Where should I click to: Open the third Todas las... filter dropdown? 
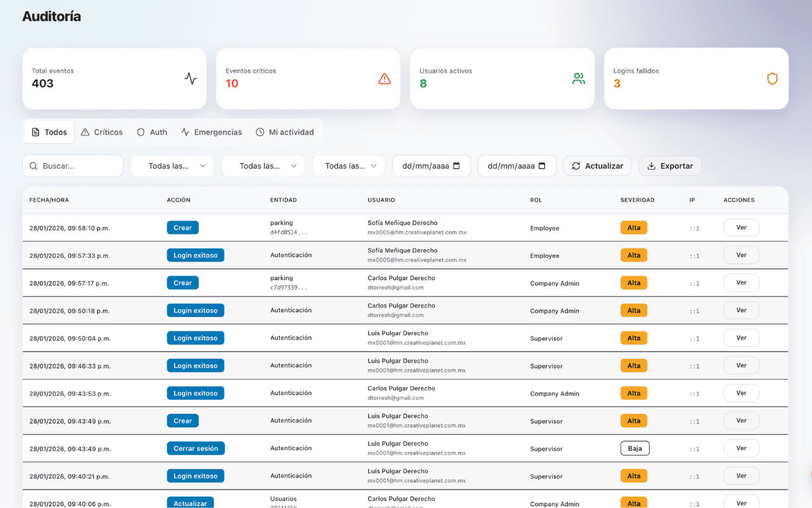tap(349, 165)
